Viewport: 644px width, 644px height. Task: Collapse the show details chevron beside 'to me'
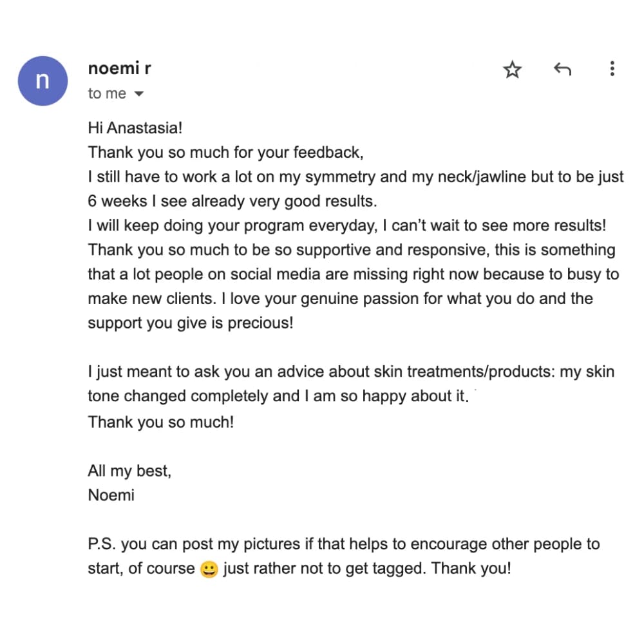click(x=139, y=93)
